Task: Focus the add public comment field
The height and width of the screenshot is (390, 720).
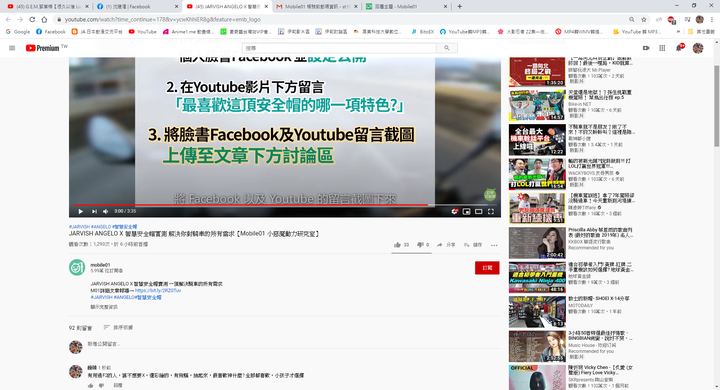Action: 294,344
